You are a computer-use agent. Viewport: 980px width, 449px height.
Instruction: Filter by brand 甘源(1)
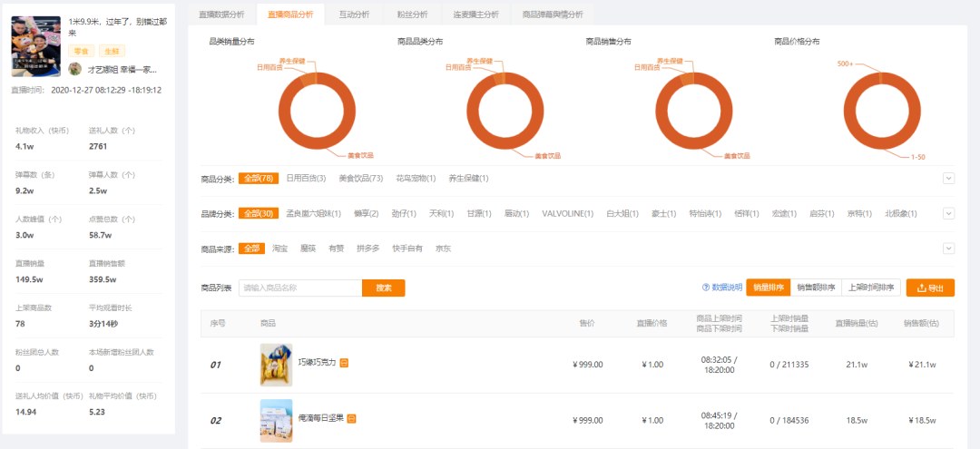[x=479, y=213]
